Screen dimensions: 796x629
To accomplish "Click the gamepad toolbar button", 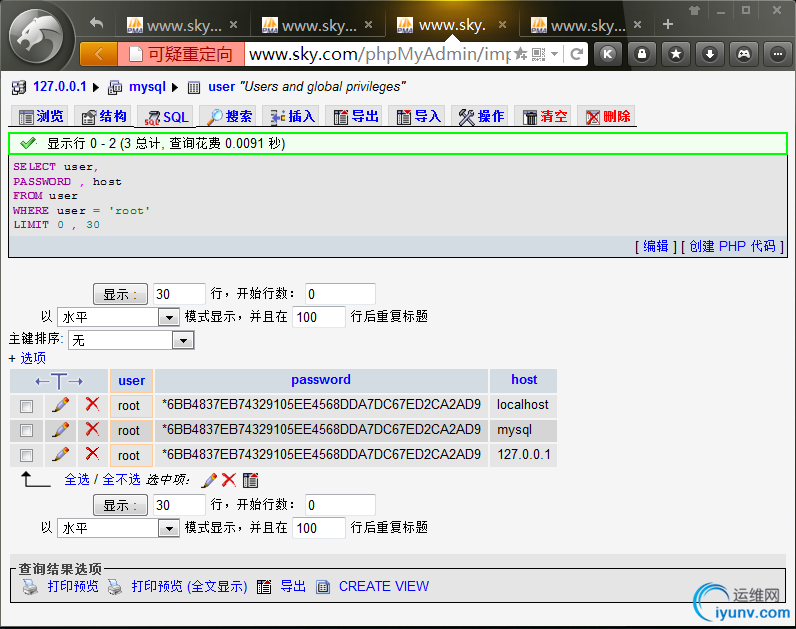I will click(x=744, y=54).
